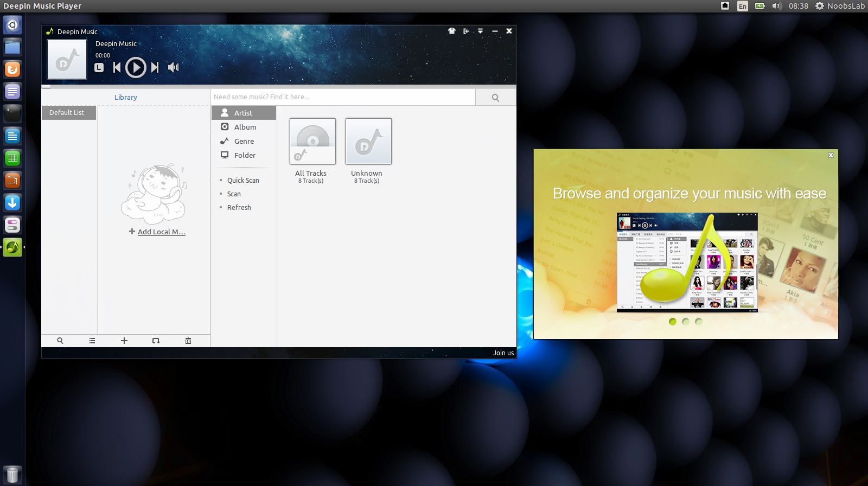Go to the third slideshow dot
The image size is (868, 486).
699,322
